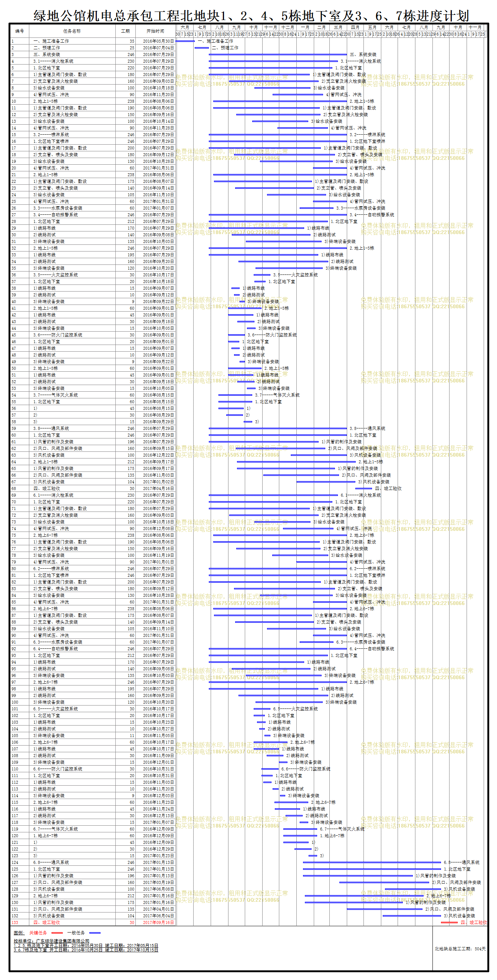Select row 26 task 3.3-----水泵房设备安装

58,208
